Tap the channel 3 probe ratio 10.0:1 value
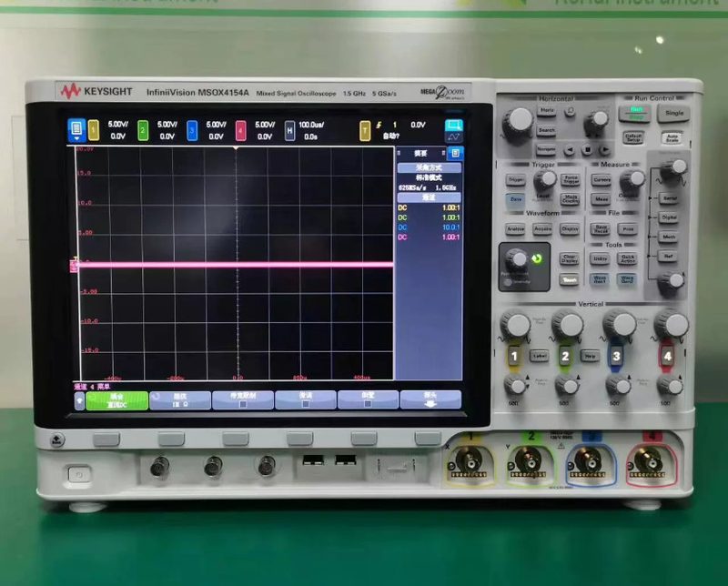 pos(450,227)
